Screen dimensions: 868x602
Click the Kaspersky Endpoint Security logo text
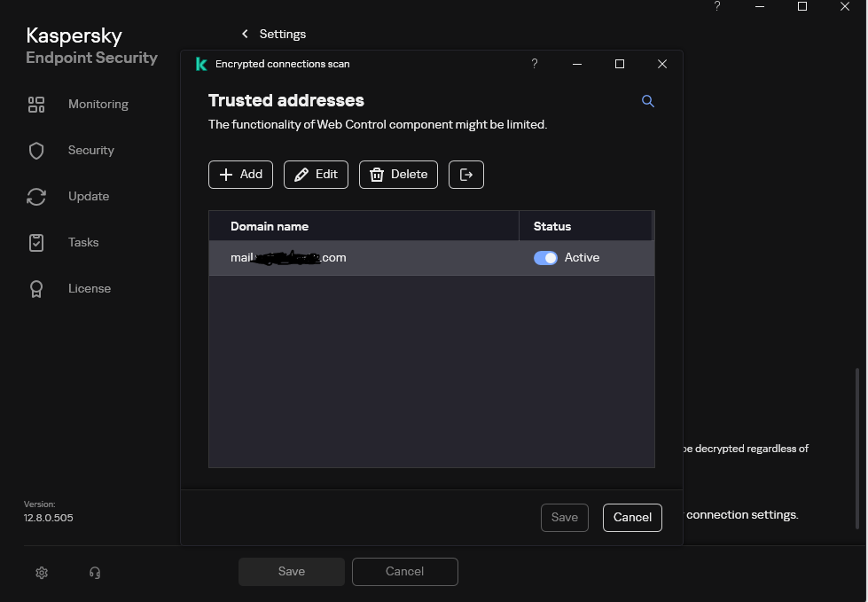pyautogui.click(x=91, y=46)
